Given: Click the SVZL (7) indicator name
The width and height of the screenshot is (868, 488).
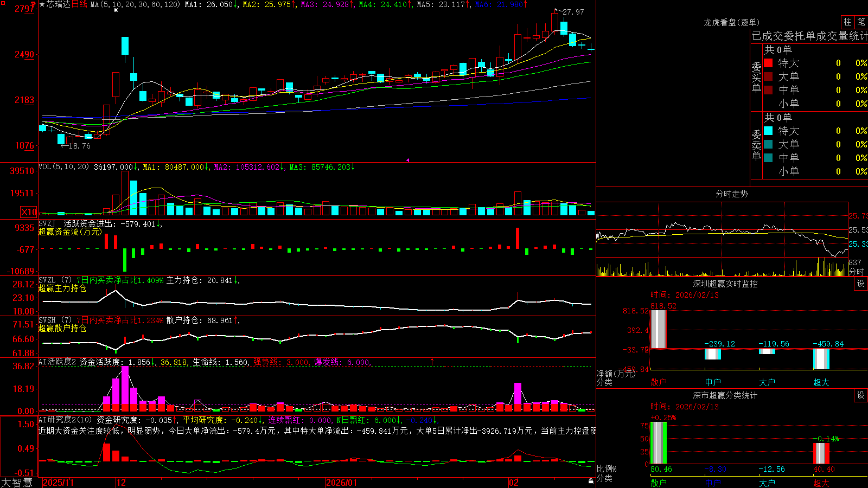Looking at the screenshot, I should coord(55,280).
